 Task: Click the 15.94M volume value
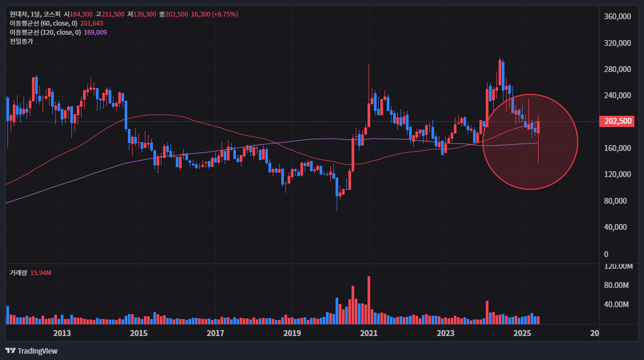point(40,273)
